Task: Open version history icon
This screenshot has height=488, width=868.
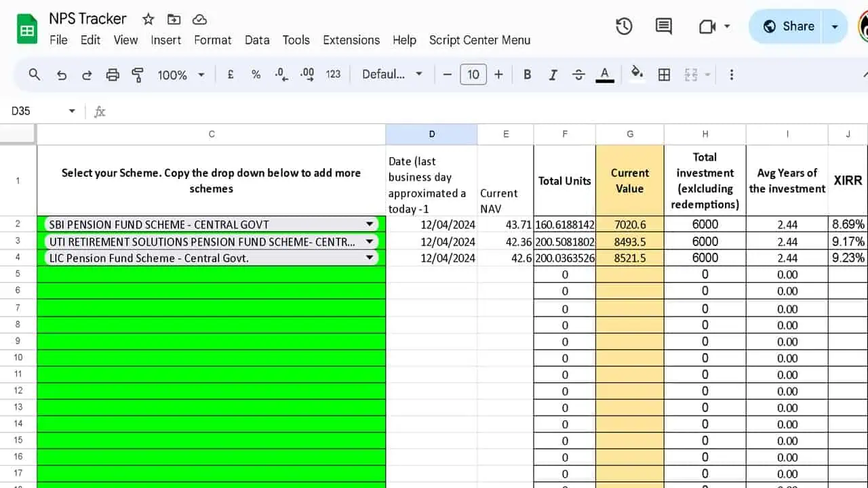Action: coord(624,26)
